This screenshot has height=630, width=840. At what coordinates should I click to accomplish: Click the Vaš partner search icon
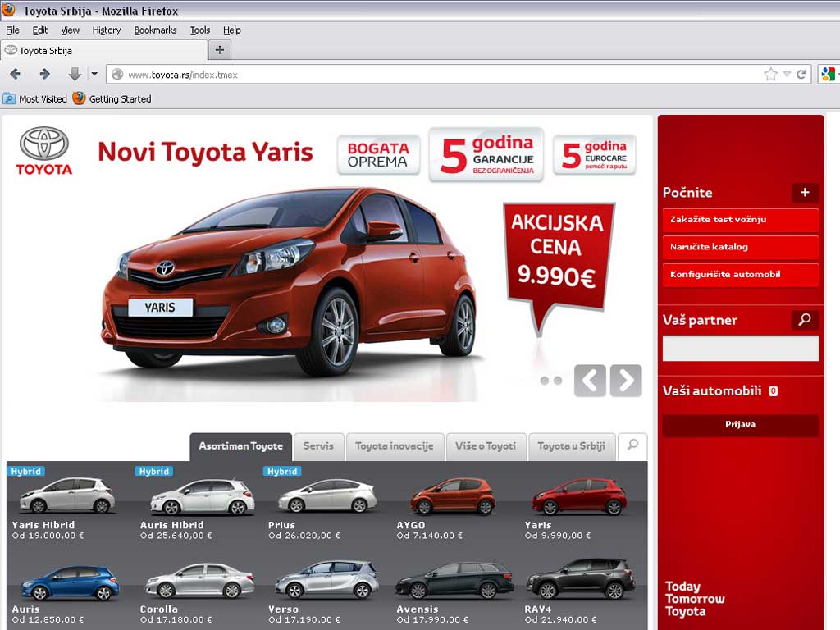[x=805, y=320]
